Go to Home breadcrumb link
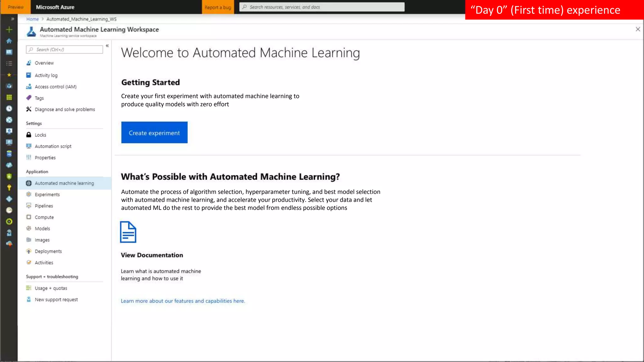This screenshot has width=644, height=362. [x=32, y=19]
